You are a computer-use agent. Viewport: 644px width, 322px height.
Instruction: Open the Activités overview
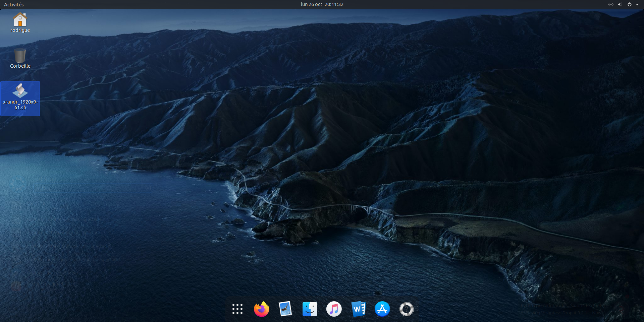click(14, 4)
